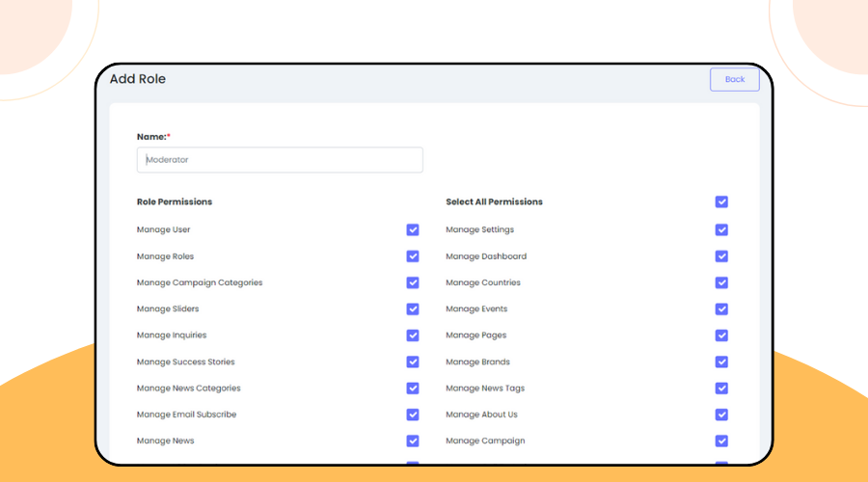Uncheck the Manage Inquiries checkbox
Screen dimensions: 868x482
click(413, 335)
